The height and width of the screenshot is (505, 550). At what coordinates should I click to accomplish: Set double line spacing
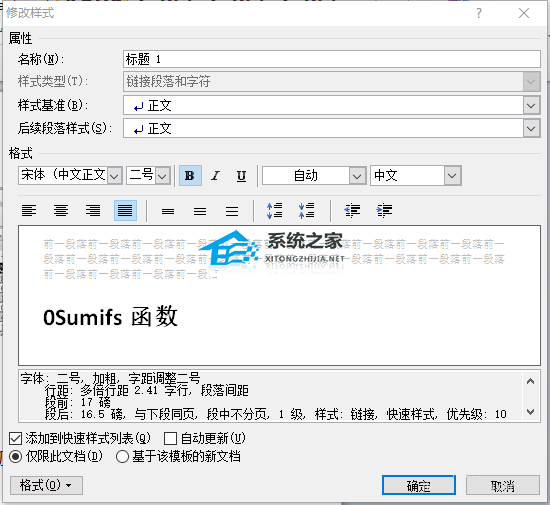[x=232, y=211]
